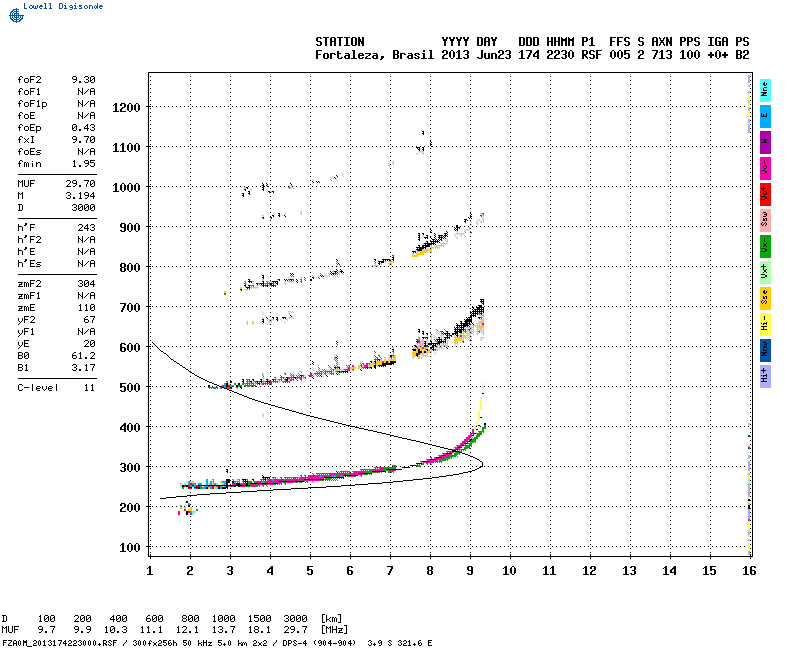Select the yellow Hi- legend swatch
Viewport: 800px width, 650px height.
click(x=765, y=324)
